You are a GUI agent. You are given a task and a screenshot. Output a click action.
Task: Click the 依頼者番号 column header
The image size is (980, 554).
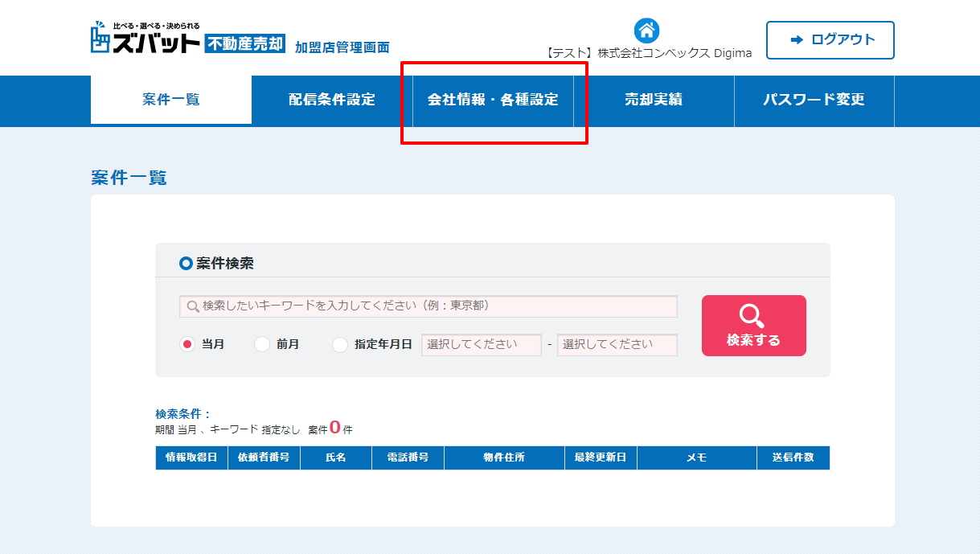[x=264, y=458]
